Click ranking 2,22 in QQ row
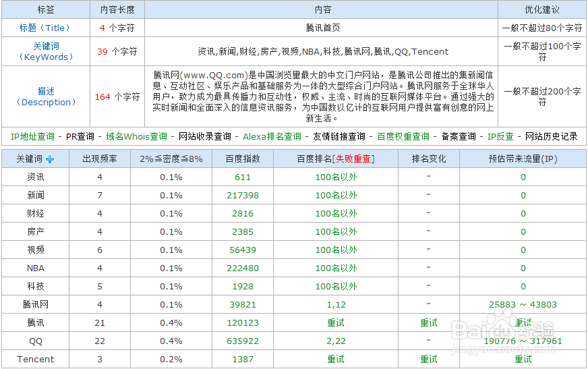Viewport: 588px width, 369px height. coord(336,341)
